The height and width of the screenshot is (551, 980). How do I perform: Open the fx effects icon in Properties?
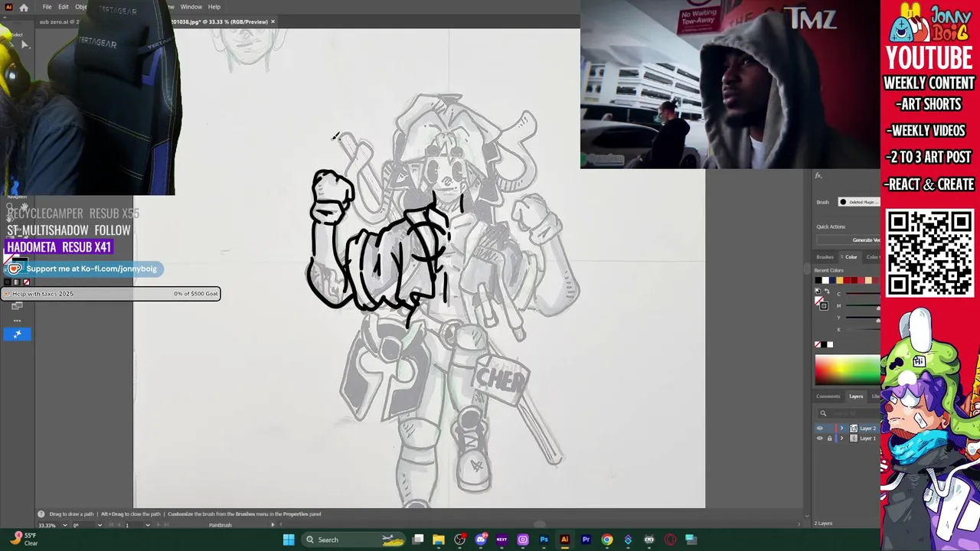(x=818, y=176)
